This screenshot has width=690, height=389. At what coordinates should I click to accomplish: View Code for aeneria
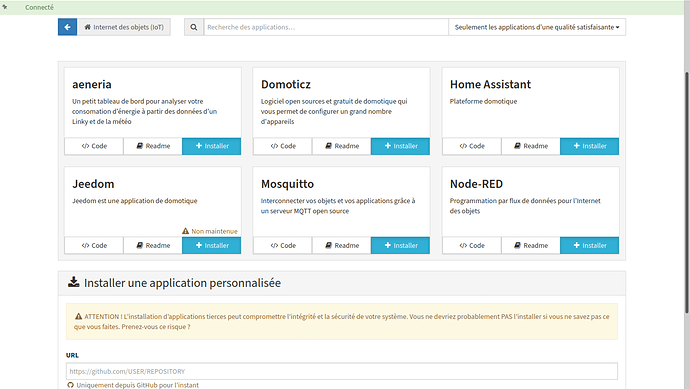pyautogui.click(x=94, y=146)
